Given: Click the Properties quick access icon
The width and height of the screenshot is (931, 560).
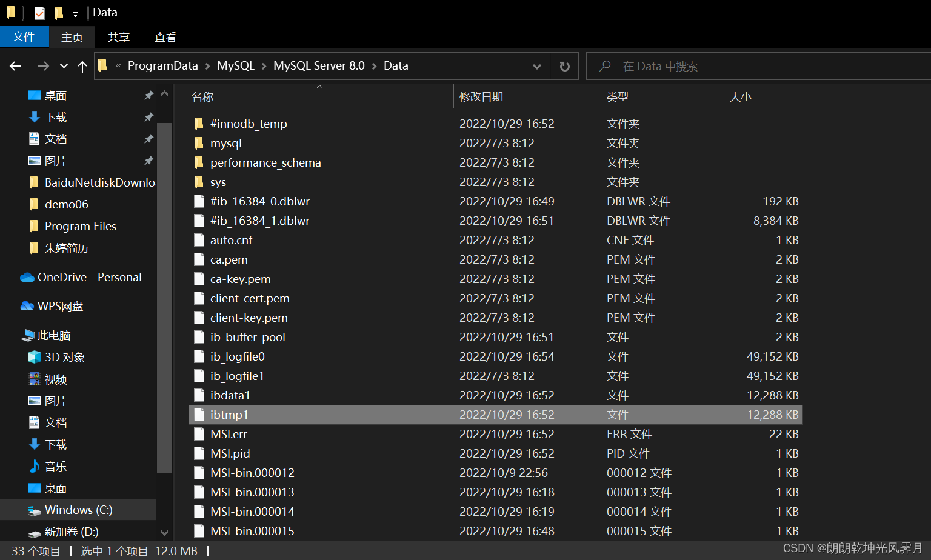Looking at the screenshot, I should [x=39, y=13].
